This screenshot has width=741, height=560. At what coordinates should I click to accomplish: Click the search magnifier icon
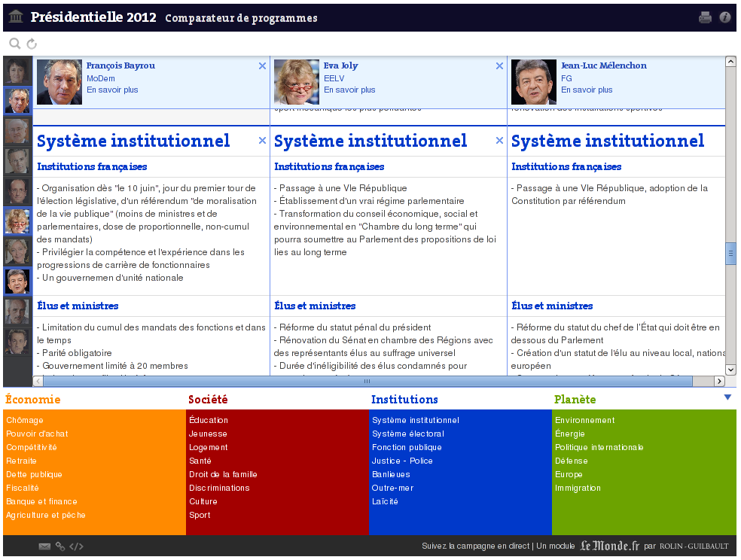click(x=14, y=44)
